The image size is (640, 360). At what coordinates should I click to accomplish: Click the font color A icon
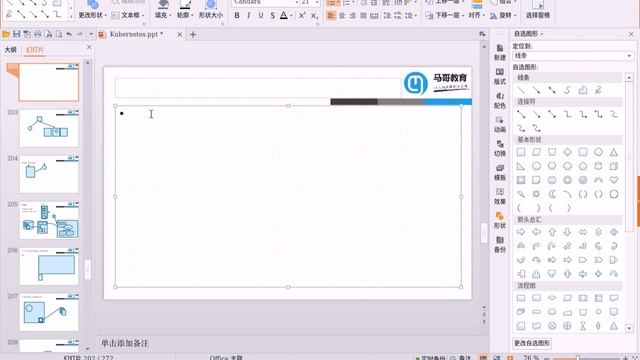click(x=284, y=16)
